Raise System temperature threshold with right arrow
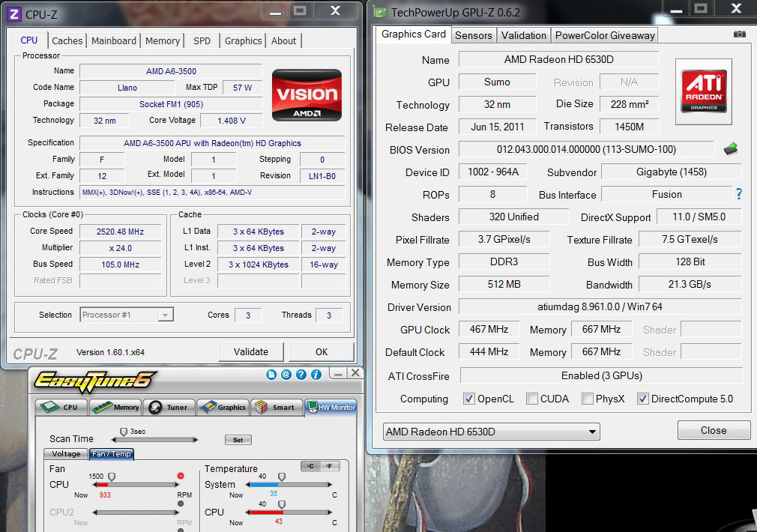The image size is (757, 532). [330, 485]
